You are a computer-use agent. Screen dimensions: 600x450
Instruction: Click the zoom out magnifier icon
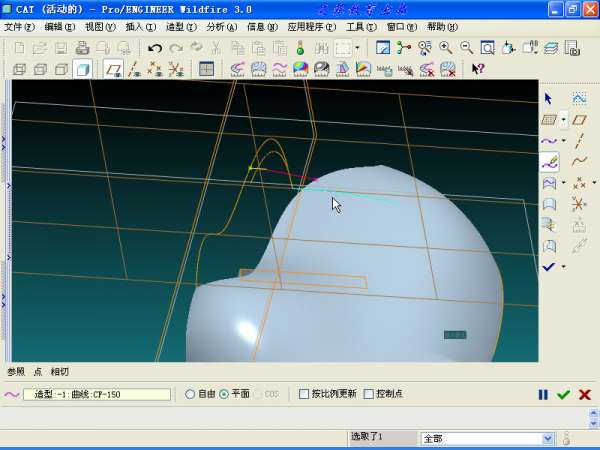[x=466, y=48]
